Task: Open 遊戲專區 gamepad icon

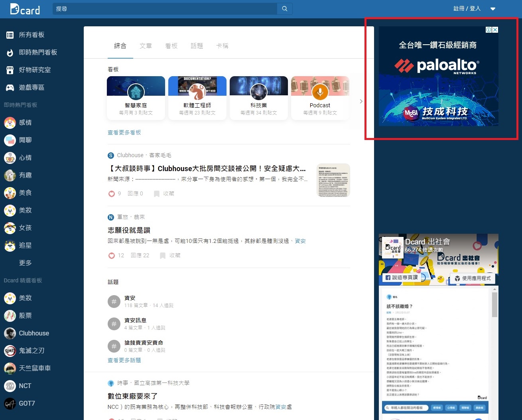Action: (x=10, y=88)
